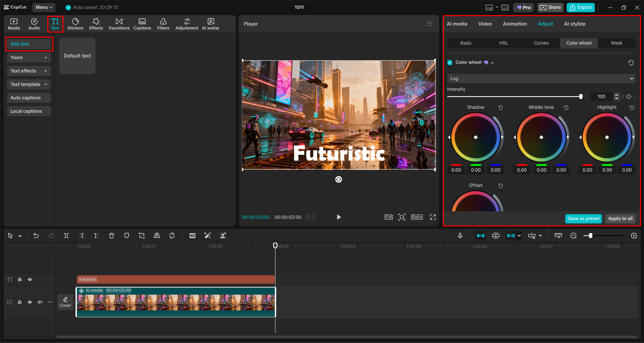Undo the last action
Viewport: 644px width, 343px height.
[x=36, y=235]
